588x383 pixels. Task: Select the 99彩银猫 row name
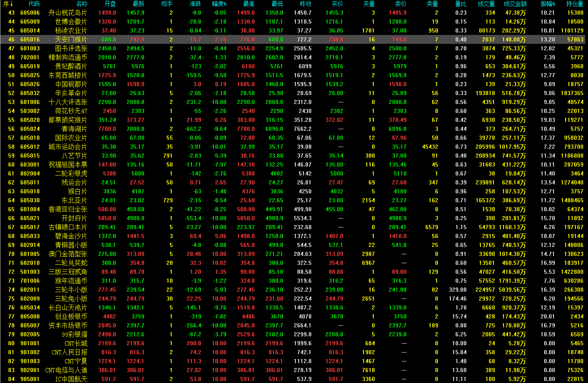coord(74,334)
